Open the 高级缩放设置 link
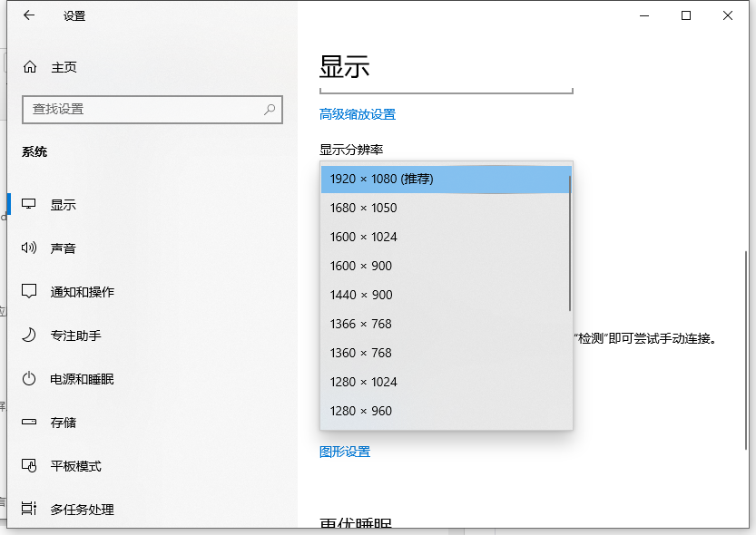This screenshot has width=756, height=535. (x=358, y=114)
